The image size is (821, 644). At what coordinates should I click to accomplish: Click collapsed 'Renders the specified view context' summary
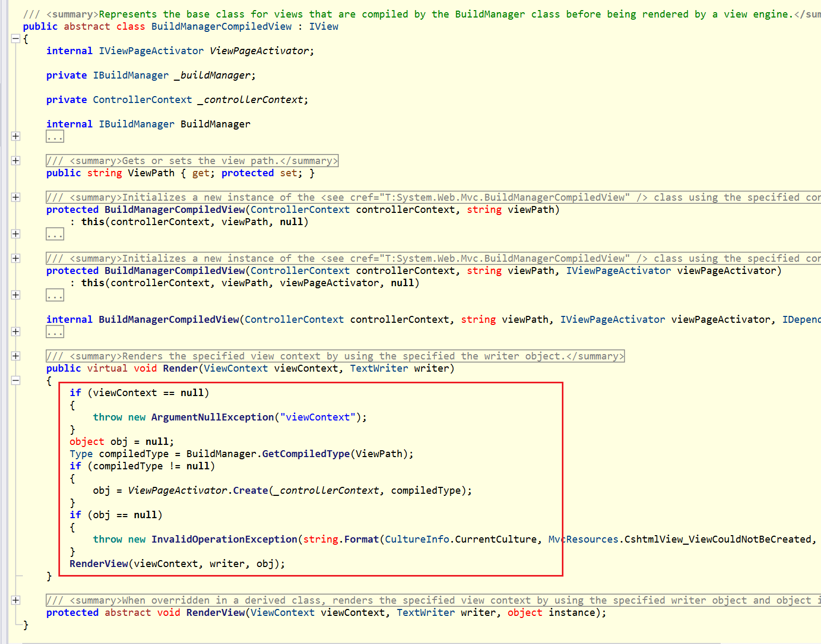(335, 356)
